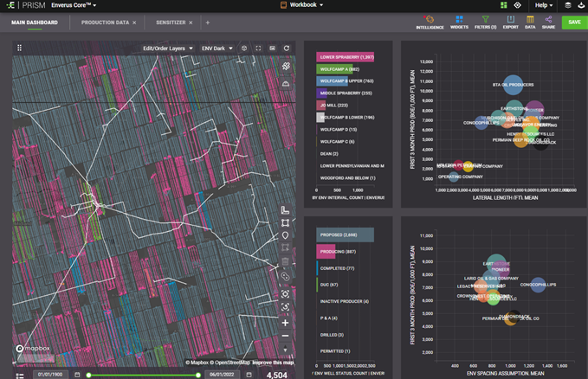The width and height of the screenshot is (588, 379).
Task: Open the Intelligence panel icon
Action: pos(430,20)
